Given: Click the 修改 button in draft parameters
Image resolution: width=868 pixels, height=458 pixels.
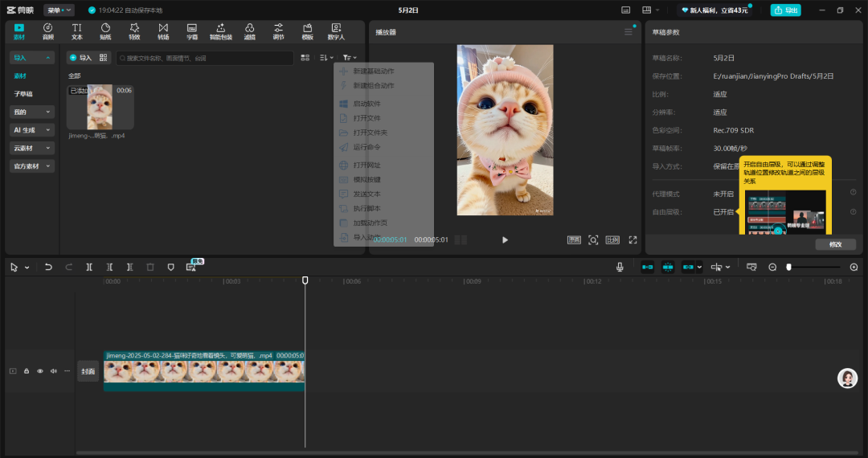Looking at the screenshot, I should coord(835,244).
